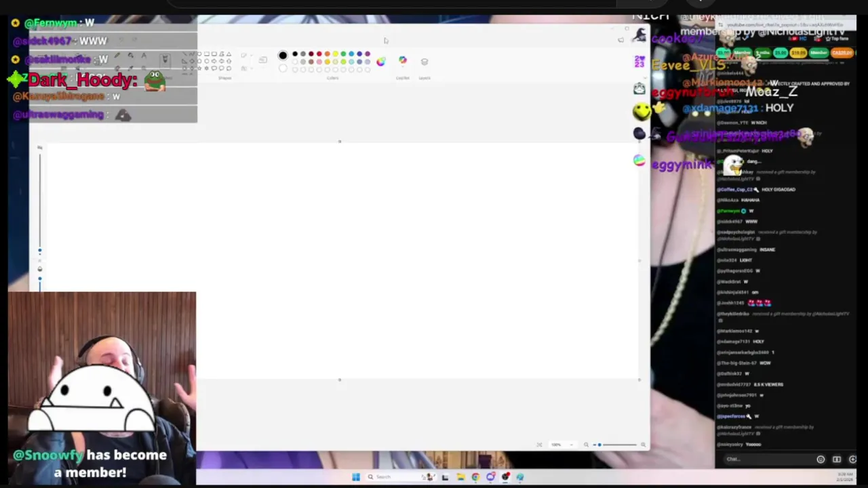
Task: Pick the dark red swatch in Paint palette
Action: pos(311,54)
